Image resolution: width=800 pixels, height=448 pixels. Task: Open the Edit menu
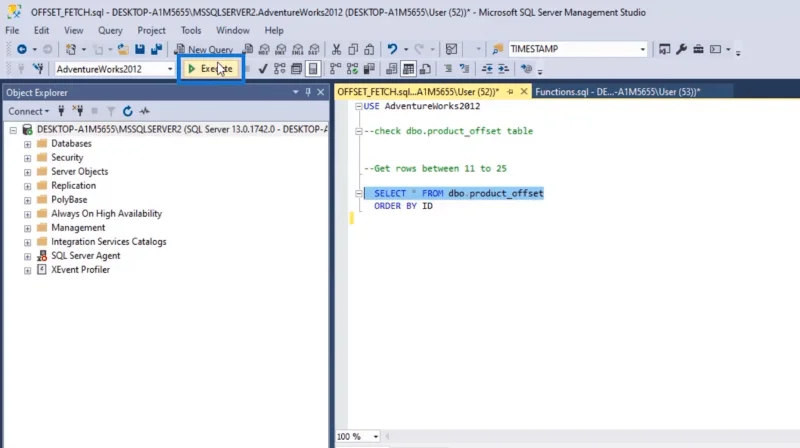tap(41, 31)
